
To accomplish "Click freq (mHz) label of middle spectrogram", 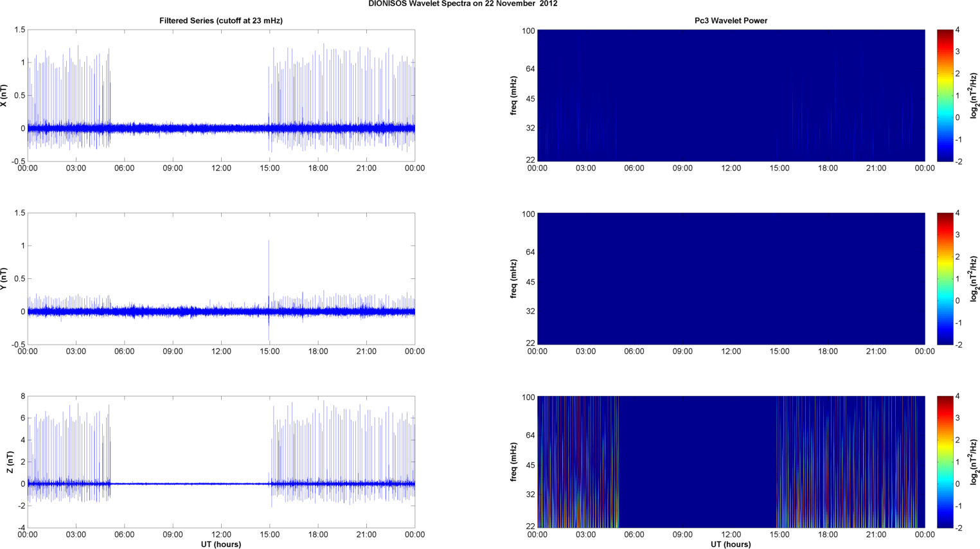I will [x=514, y=278].
